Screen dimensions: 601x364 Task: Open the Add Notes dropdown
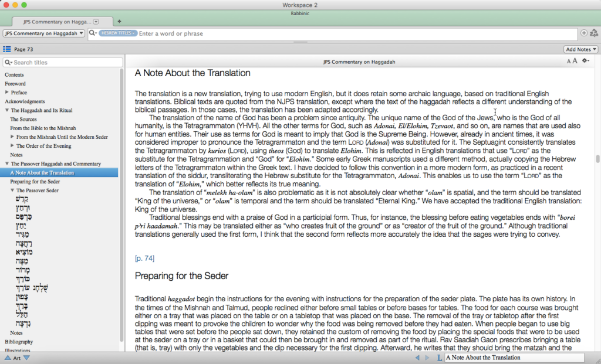580,49
